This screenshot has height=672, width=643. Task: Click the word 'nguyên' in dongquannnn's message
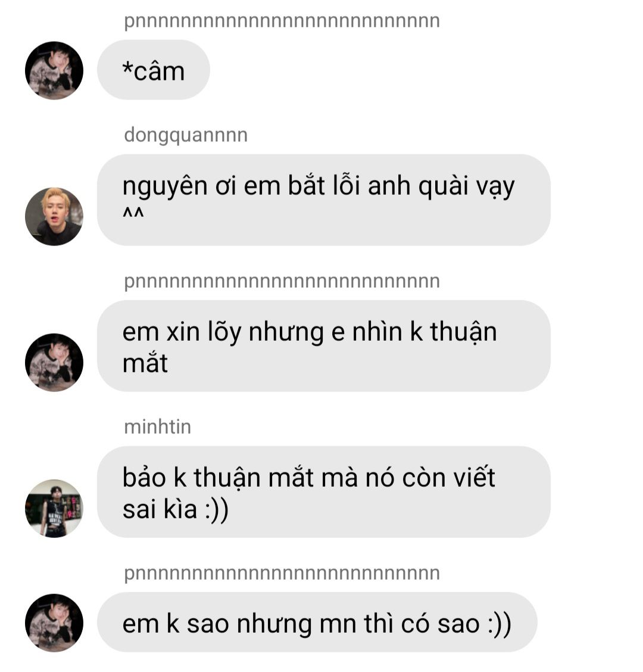click(x=165, y=187)
